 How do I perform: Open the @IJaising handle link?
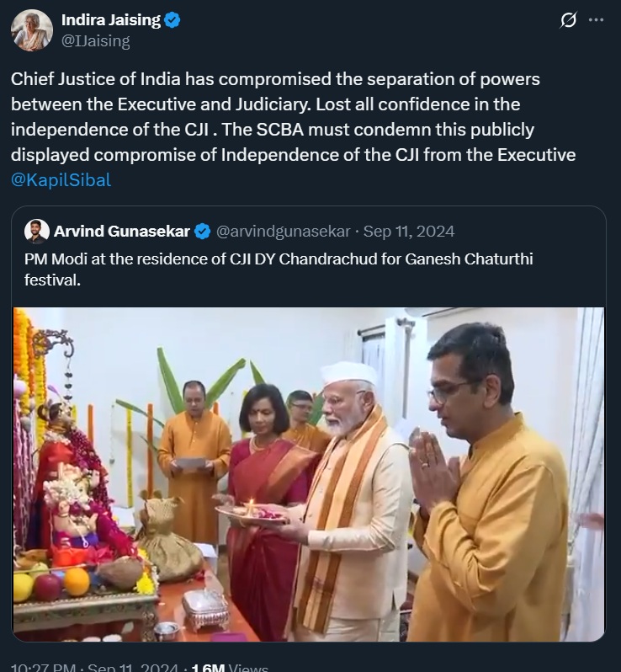96,40
